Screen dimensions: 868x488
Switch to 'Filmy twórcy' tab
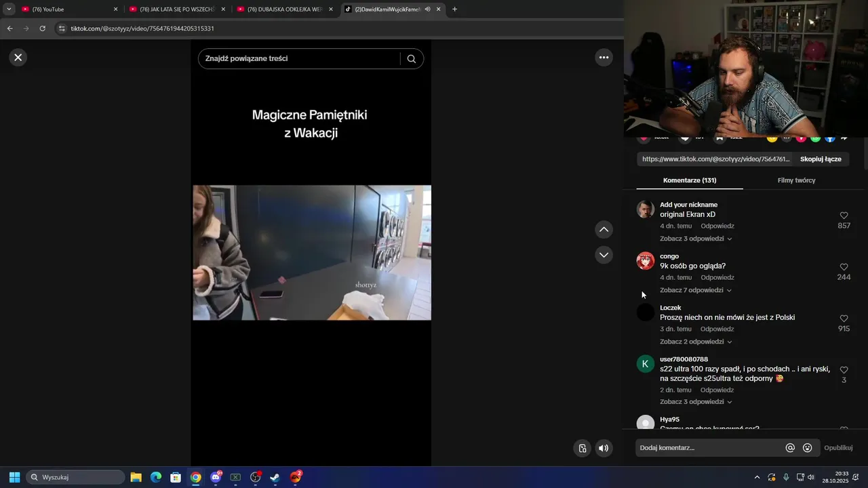796,180
